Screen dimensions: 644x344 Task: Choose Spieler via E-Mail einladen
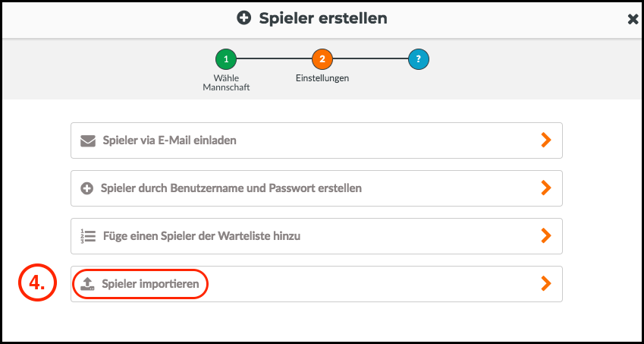(316, 140)
